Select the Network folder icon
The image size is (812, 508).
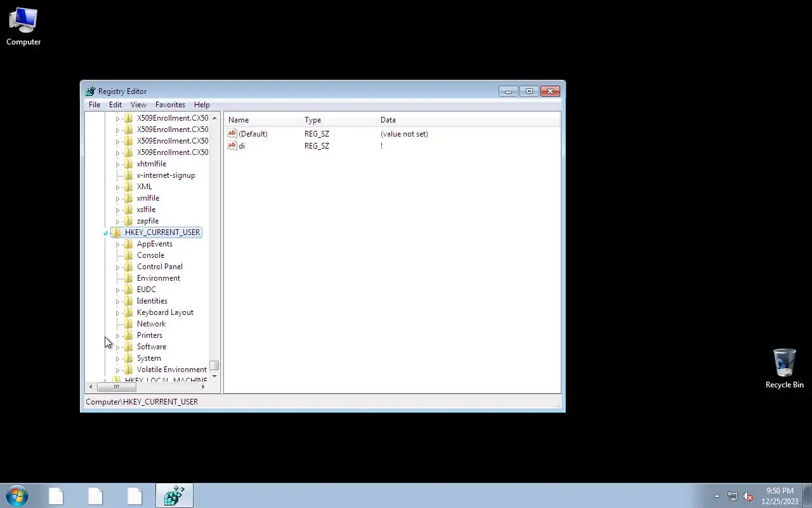pos(129,324)
